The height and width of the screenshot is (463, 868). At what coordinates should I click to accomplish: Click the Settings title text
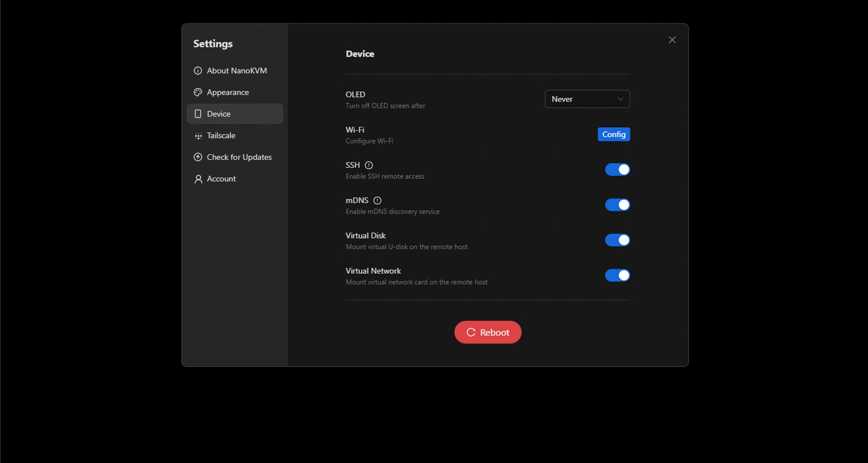click(213, 44)
